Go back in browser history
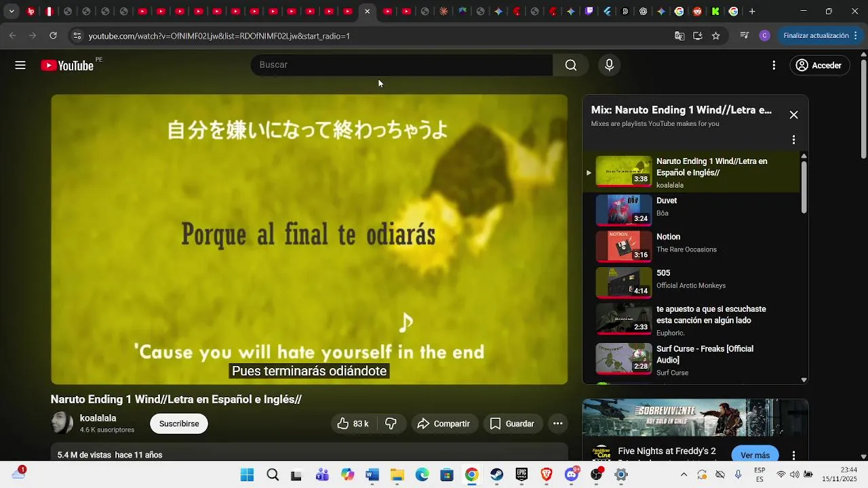This screenshot has width=868, height=488. 12,36
